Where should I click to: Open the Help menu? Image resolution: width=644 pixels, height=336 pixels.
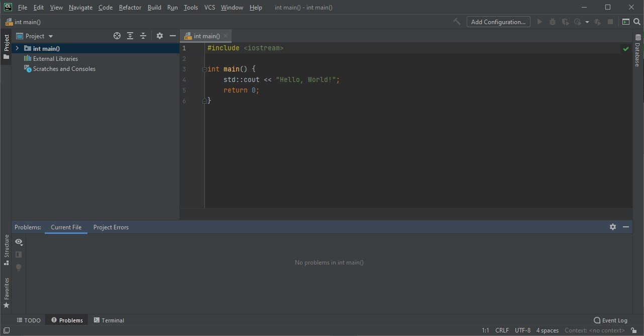tap(256, 8)
